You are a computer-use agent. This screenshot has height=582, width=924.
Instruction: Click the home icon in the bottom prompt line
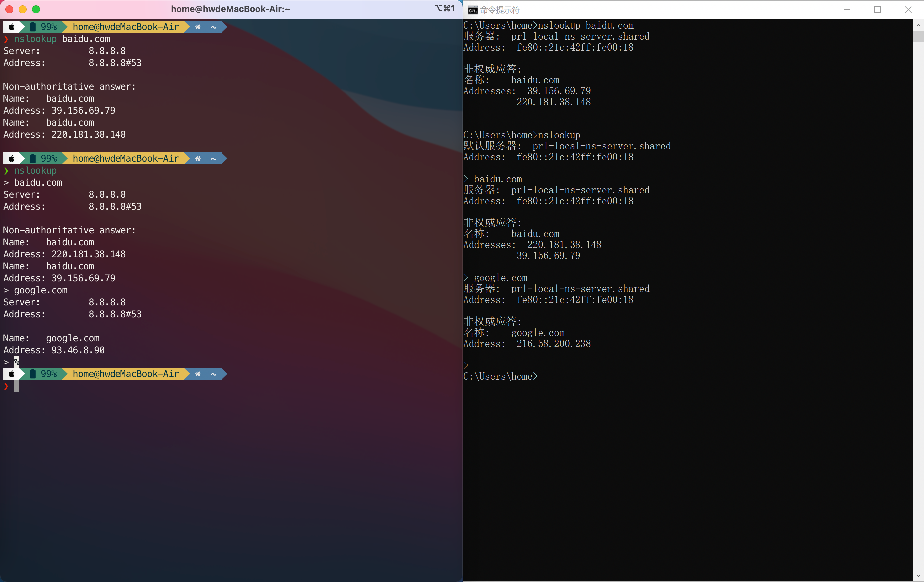pos(198,374)
